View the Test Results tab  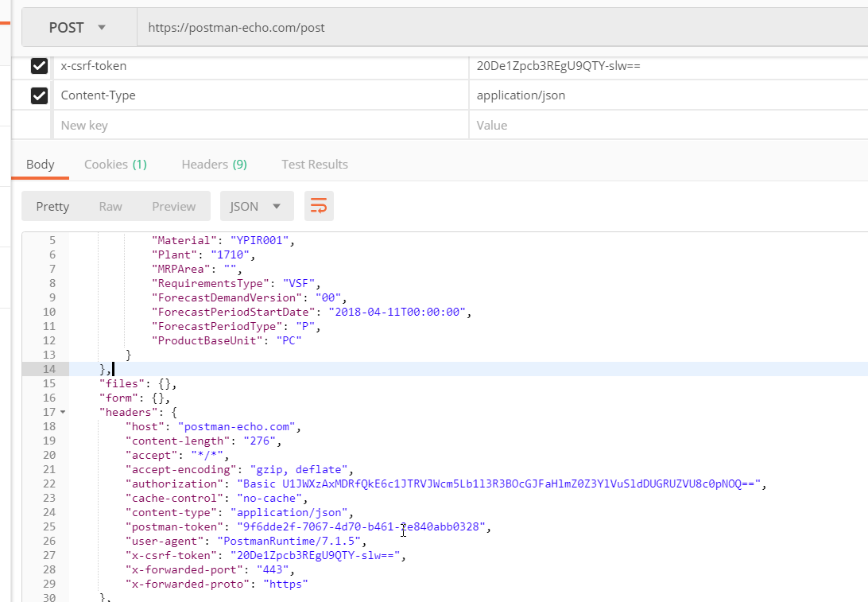315,164
